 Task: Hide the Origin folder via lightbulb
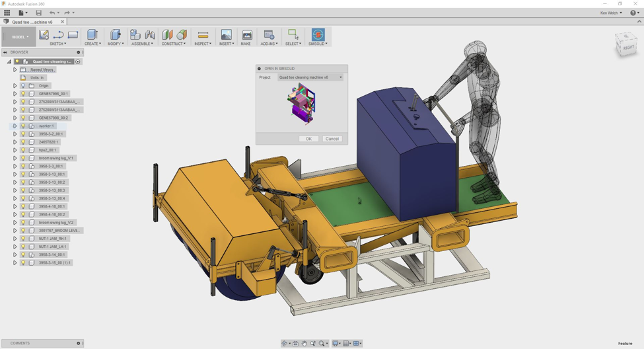pos(23,86)
